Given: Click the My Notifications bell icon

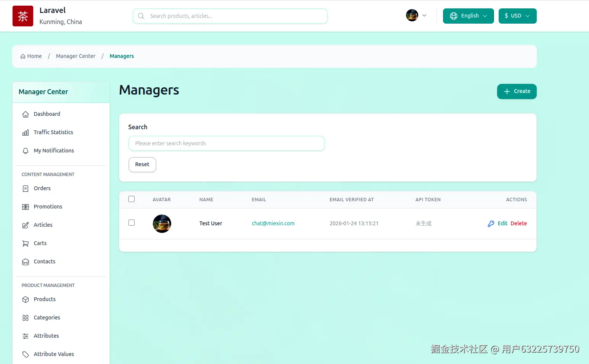Looking at the screenshot, I should point(25,151).
